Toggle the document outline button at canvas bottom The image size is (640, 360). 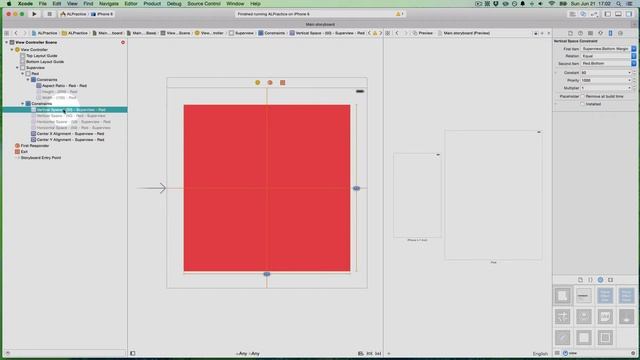pyautogui.click(x=133, y=353)
